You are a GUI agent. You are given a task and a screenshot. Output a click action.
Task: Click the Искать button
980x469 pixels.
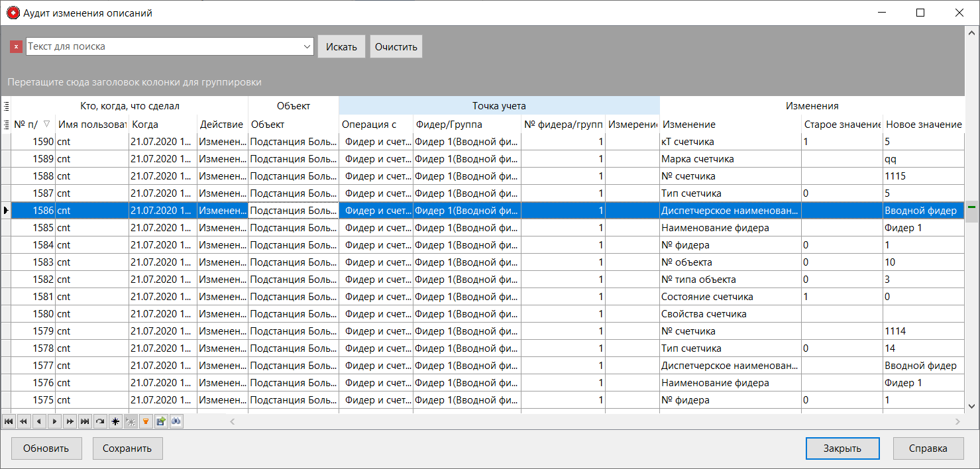pyautogui.click(x=341, y=46)
